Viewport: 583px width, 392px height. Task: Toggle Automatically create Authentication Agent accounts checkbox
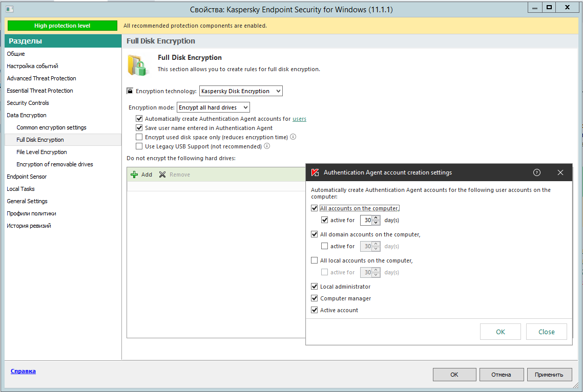[139, 119]
